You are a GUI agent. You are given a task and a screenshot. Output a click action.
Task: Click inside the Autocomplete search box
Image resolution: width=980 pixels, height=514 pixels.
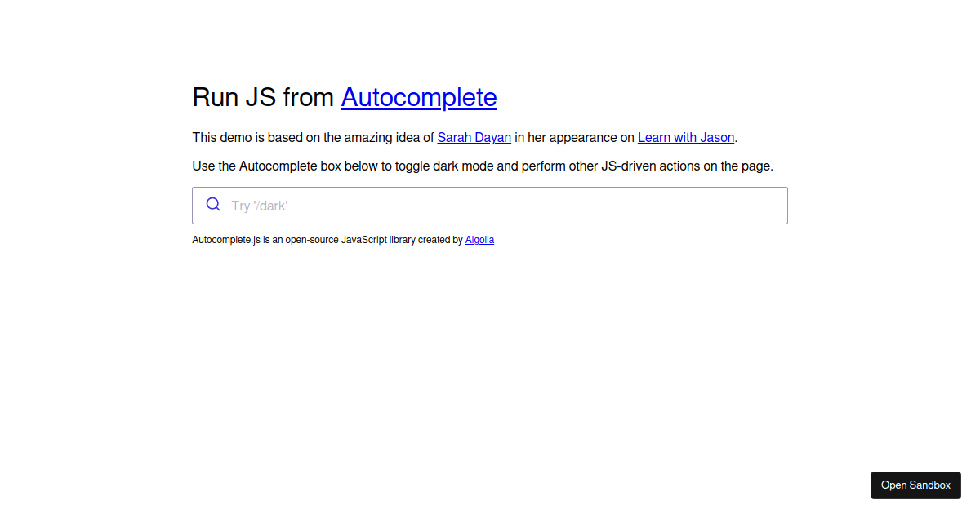408,205
